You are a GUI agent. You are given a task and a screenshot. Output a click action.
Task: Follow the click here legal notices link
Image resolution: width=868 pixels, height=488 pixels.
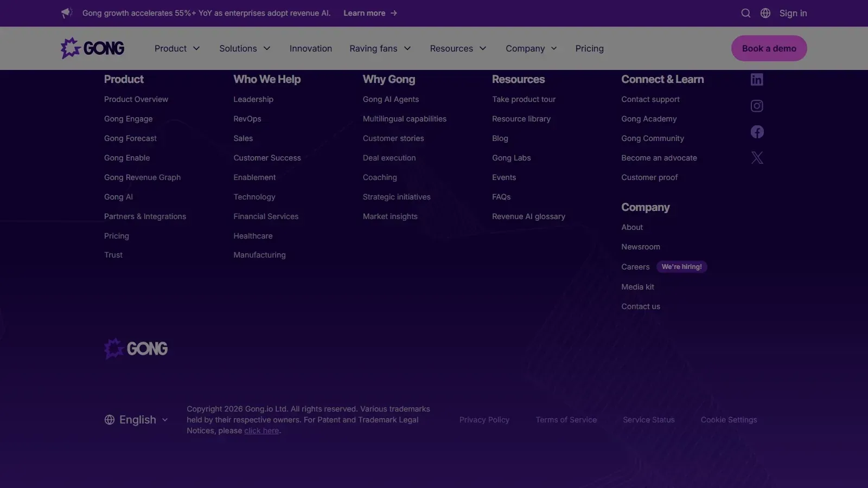click(x=261, y=431)
